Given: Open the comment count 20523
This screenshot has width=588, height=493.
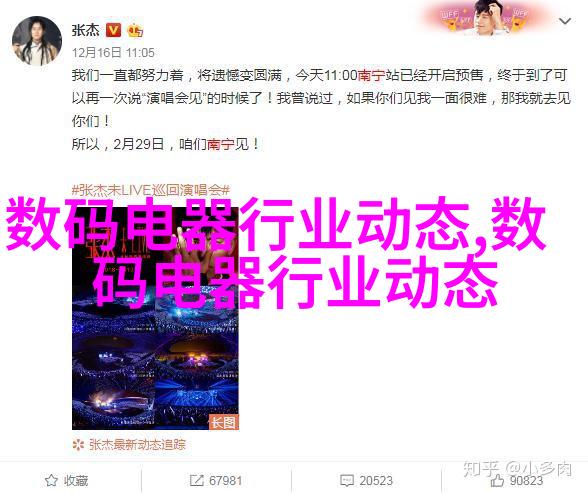Looking at the screenshot, I should click(x=376, y=480).
